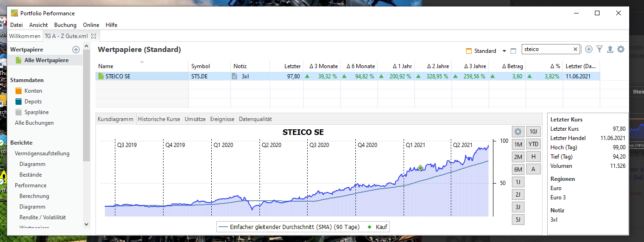Click the Portfolio Performance app icon in title bar
Viewport: 644px width, 242px height.
(14, 13)
